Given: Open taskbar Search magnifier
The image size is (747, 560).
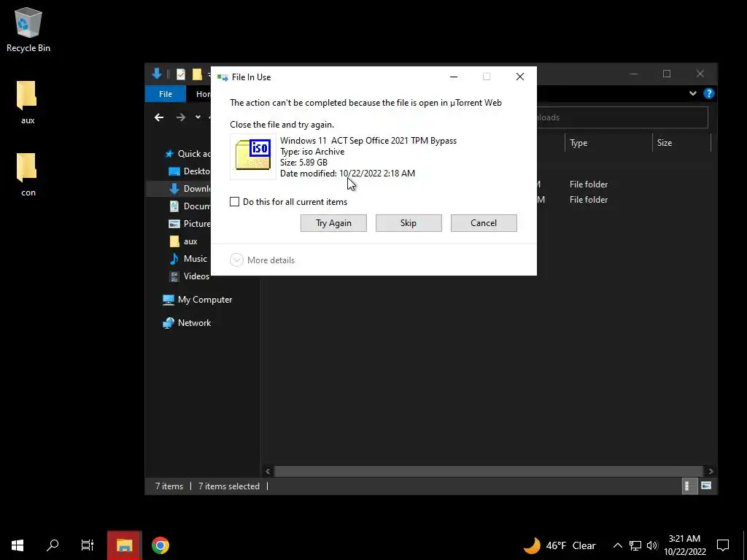Looking at the screenshot, I should click(x=53, y=545).
